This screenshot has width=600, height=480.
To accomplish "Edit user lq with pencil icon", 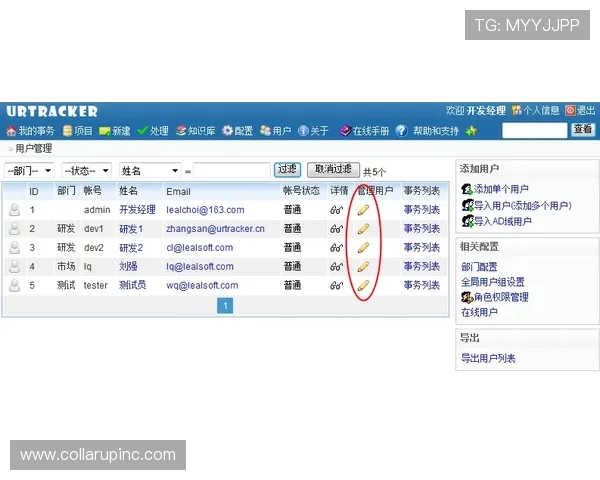I will tap(363, 266).
